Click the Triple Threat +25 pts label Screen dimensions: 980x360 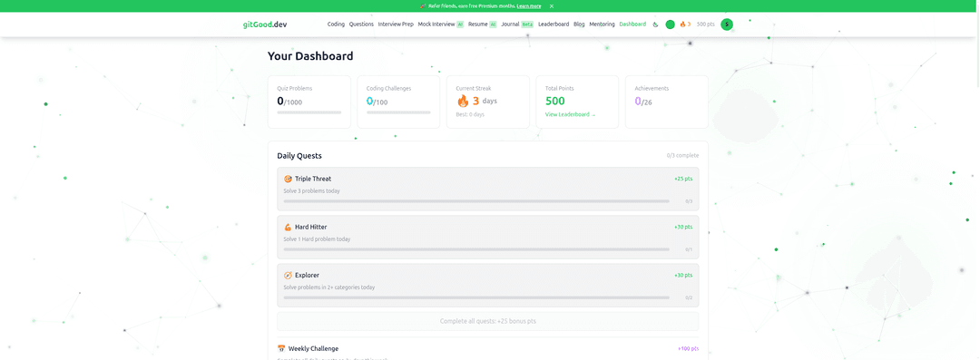(x=683, y=179)
